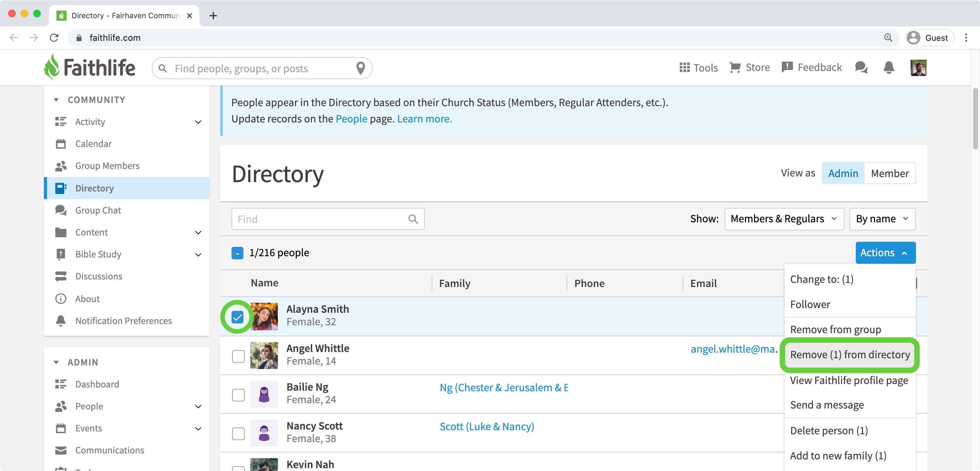980x471 pixels.
Task: Click the People link in info banner
Action: (x=351, y=119)
